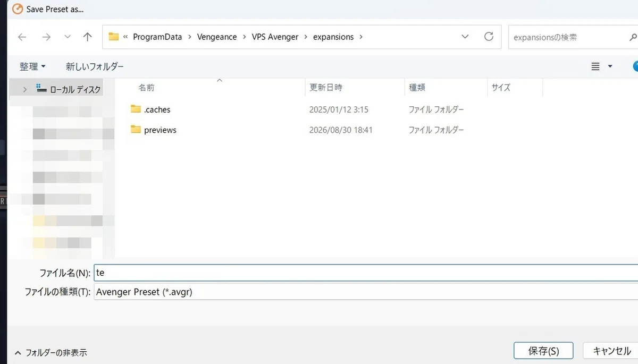Sort by 種類 column header
The height and width of the screenshot is (364, 638).
(417, 88)
